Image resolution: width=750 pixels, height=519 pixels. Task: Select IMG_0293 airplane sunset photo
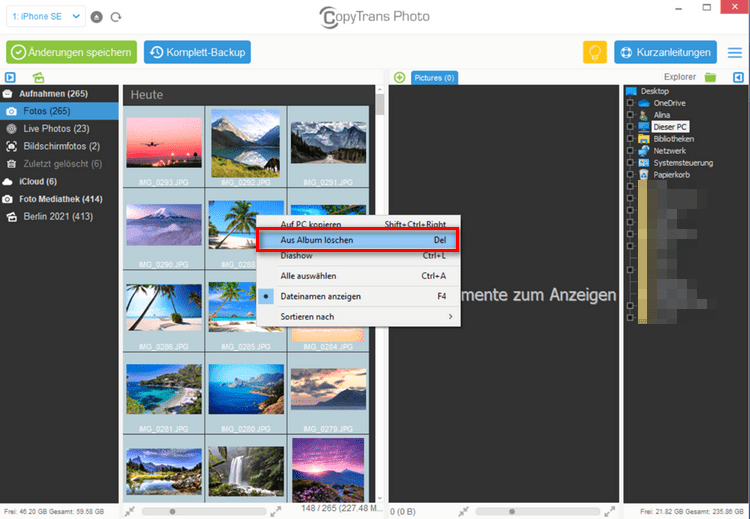[164, 143]
